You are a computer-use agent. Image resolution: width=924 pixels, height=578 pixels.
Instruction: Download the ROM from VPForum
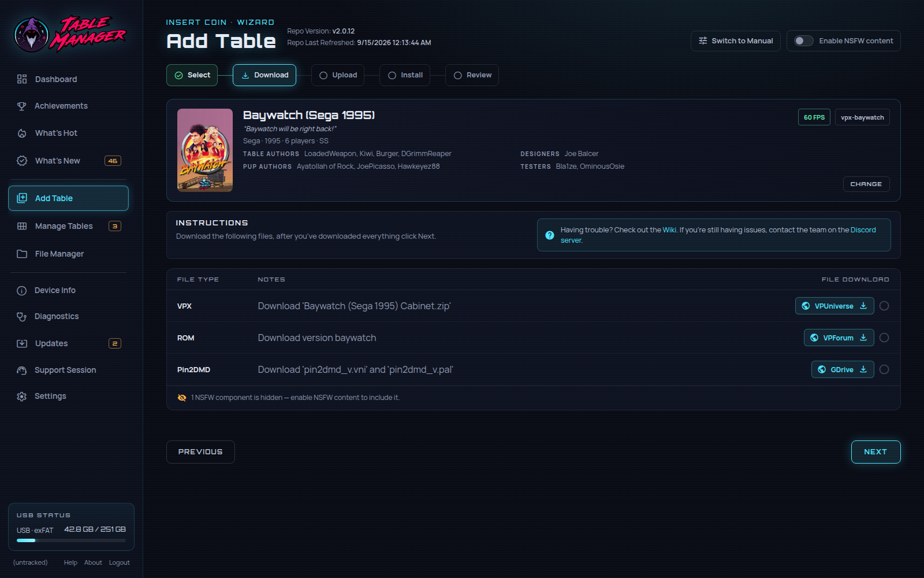click(839, 338)
